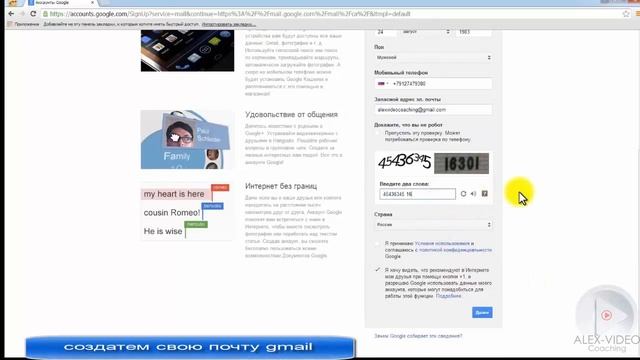Viewport: 640px width, 360px height.
Task: Bookmark page using the star icon
Action: pyautogui.click(x=626, y=14)
